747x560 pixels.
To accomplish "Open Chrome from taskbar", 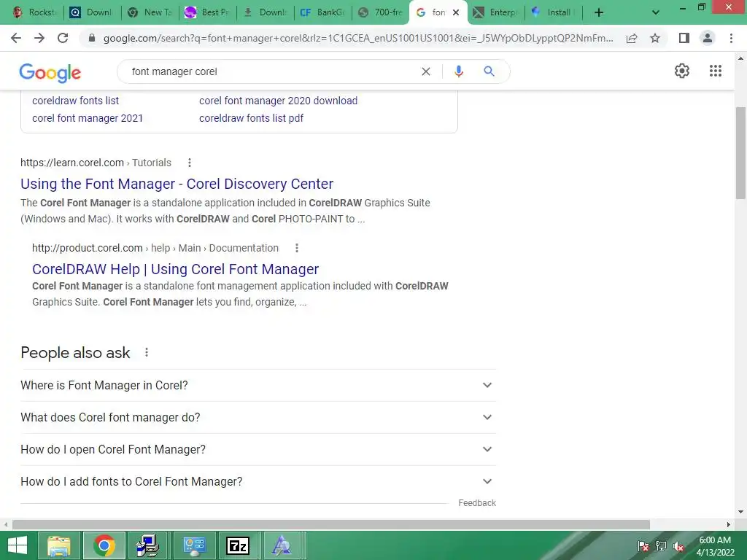I will point(104,545).
